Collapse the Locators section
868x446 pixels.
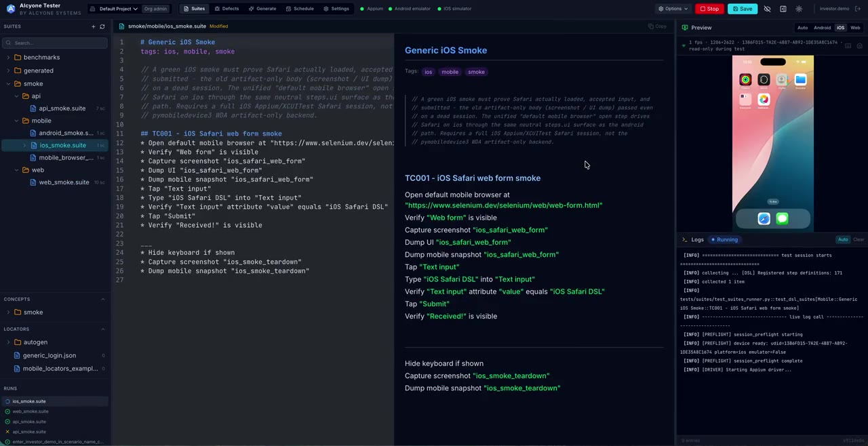[102, 329]
